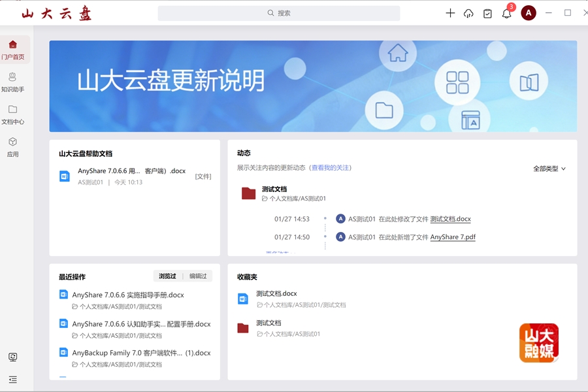Open notifications bell with 3 badge
The height and width of the screenshot is (392, 588).
click(507, 13)
